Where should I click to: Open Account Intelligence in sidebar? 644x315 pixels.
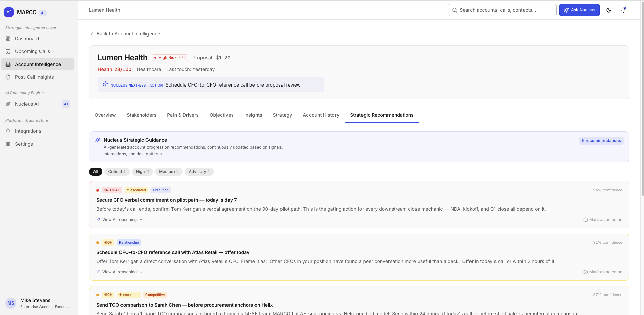[x=38, y=64]
